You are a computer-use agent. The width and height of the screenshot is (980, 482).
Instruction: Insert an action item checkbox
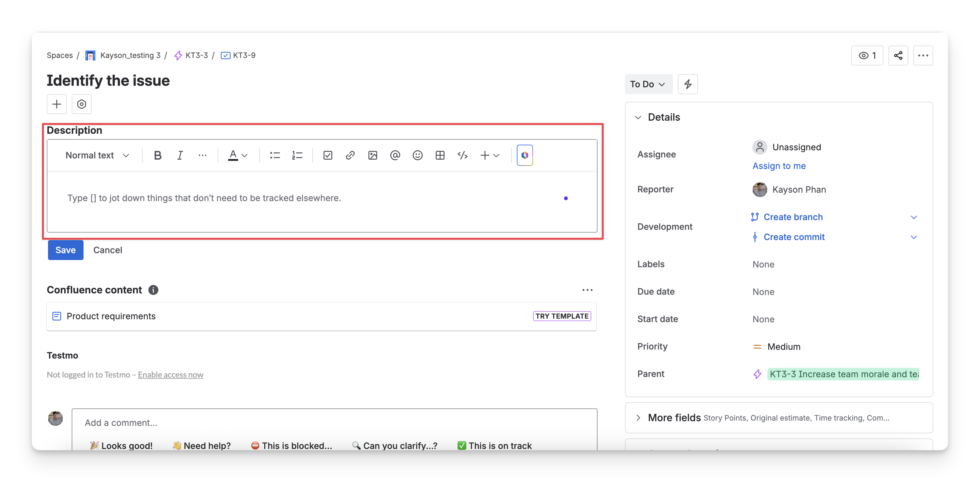[328, 155]
